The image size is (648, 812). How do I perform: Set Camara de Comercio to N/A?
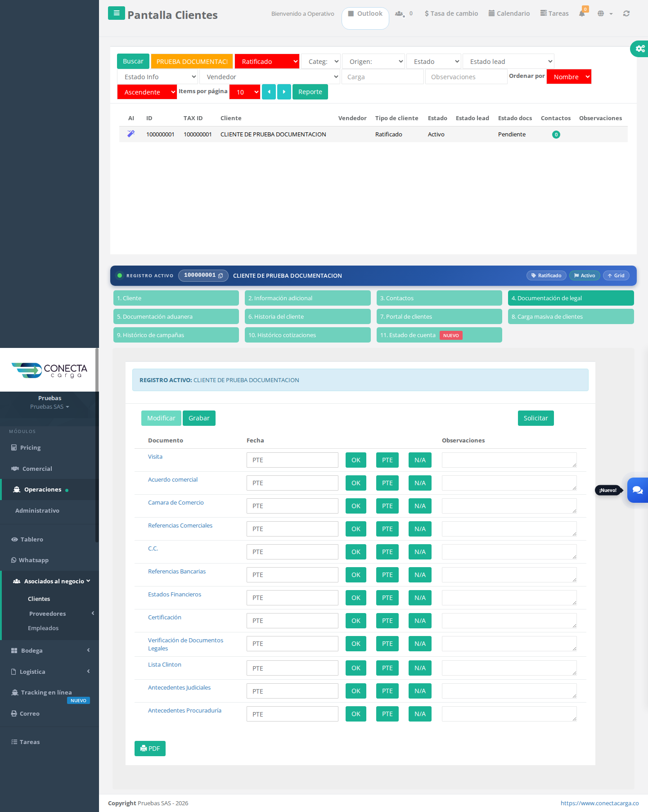point(420,506)
